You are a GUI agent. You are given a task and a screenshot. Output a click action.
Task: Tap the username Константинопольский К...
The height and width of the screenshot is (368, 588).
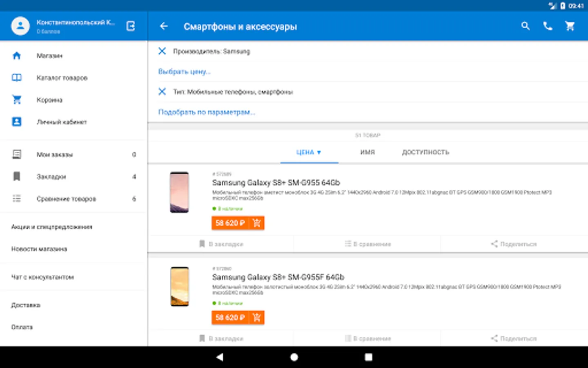76,22
